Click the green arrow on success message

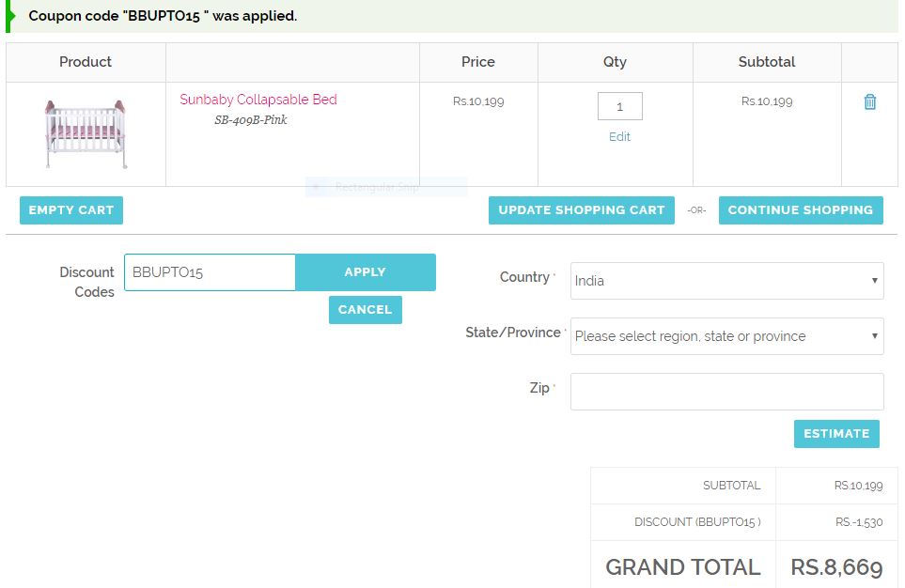point(11,16)
